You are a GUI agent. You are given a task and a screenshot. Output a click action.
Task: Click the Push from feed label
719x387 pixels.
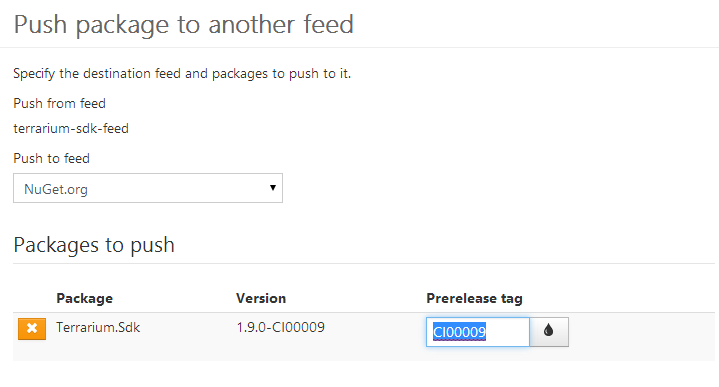60,104
